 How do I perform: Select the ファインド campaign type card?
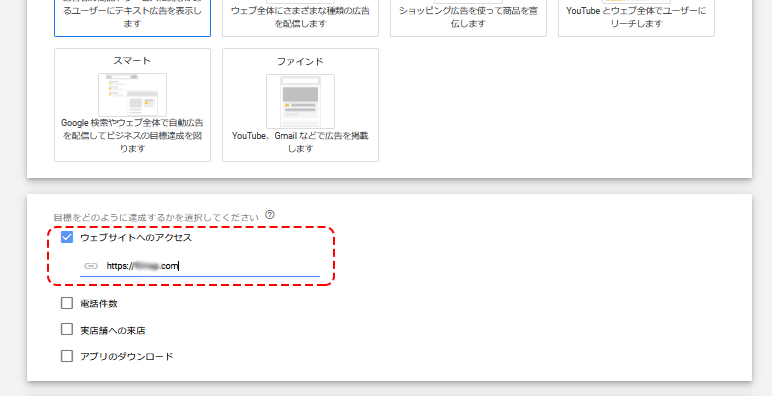coord(300,105)
